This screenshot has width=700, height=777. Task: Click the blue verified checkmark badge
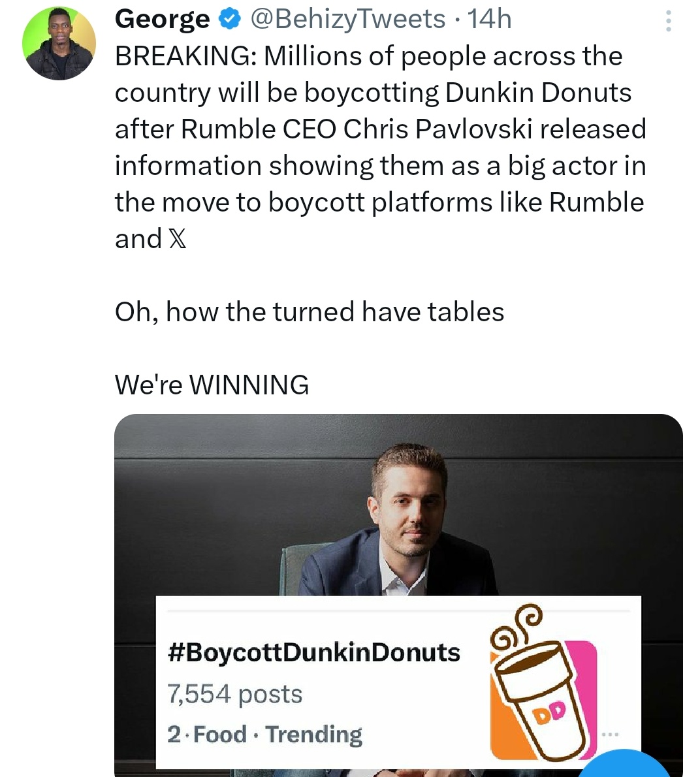click(229, 20)
